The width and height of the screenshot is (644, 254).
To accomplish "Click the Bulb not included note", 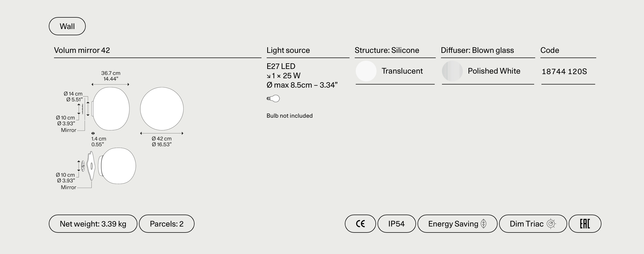I will (290, 116).
